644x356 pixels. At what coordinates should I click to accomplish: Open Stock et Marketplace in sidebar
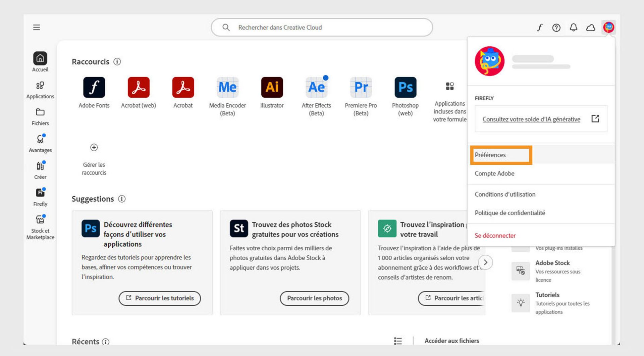coord(40,227)
